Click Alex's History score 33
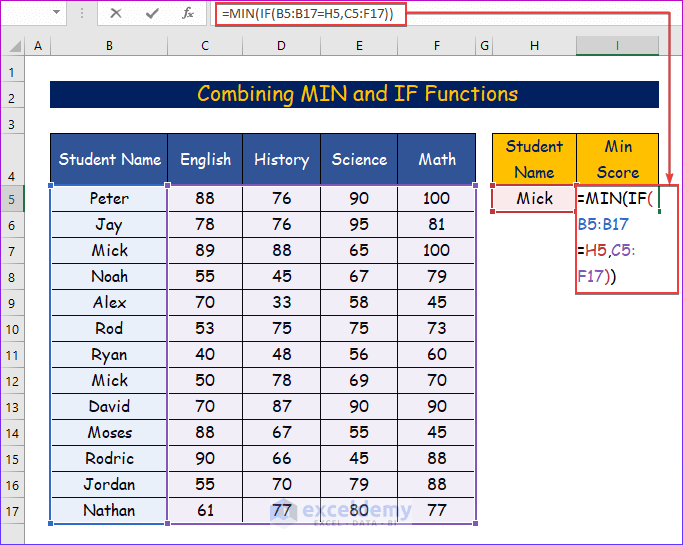Image resolution: width=683 pixels, height=545 pixels. [281, 303]
